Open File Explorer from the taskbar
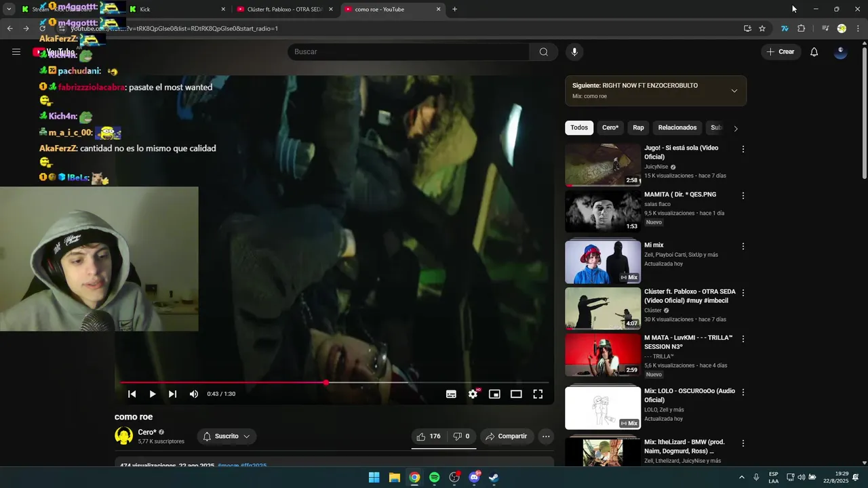 click(x=394, y=477)
